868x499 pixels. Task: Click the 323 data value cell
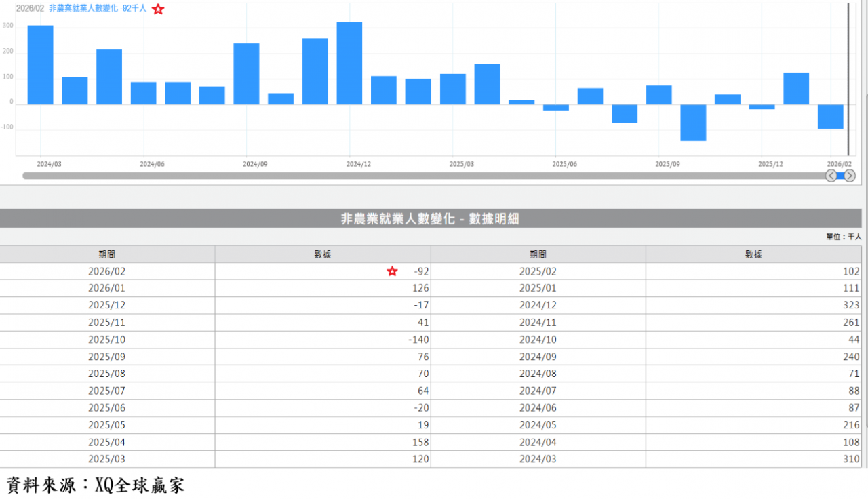tap(753, 305)
